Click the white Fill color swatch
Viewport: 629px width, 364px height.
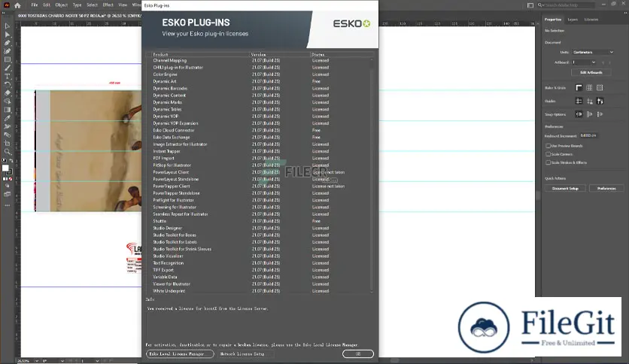5,168
